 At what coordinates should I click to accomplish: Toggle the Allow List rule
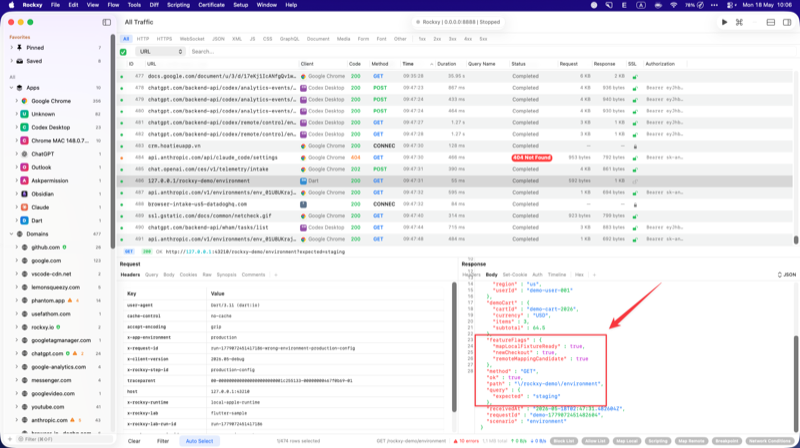click(x=595, y=441)
